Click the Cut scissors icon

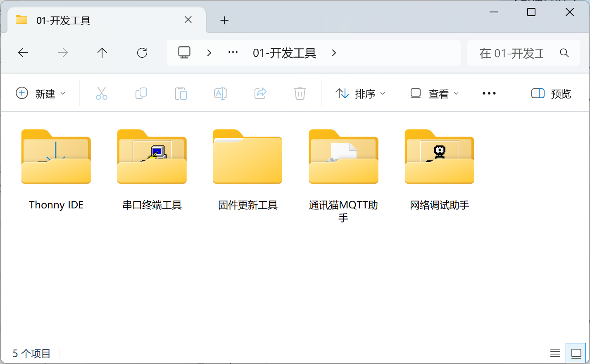click(102, 93)
